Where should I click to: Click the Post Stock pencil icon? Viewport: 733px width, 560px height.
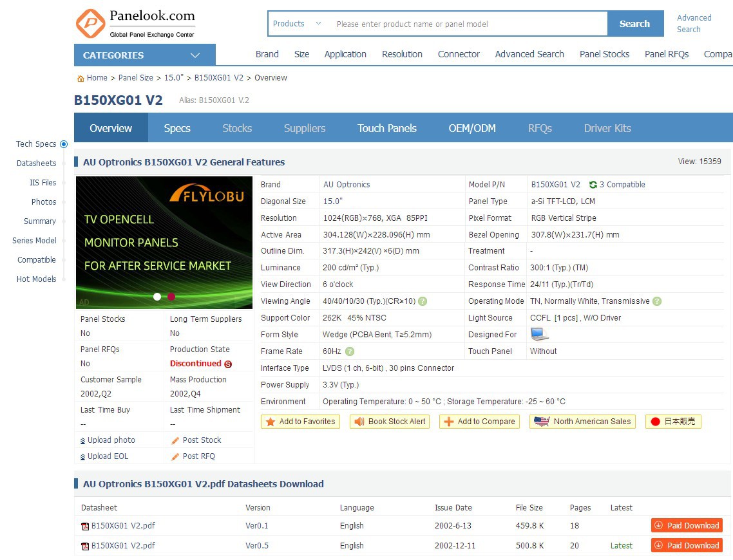click(x=175, y=440)
